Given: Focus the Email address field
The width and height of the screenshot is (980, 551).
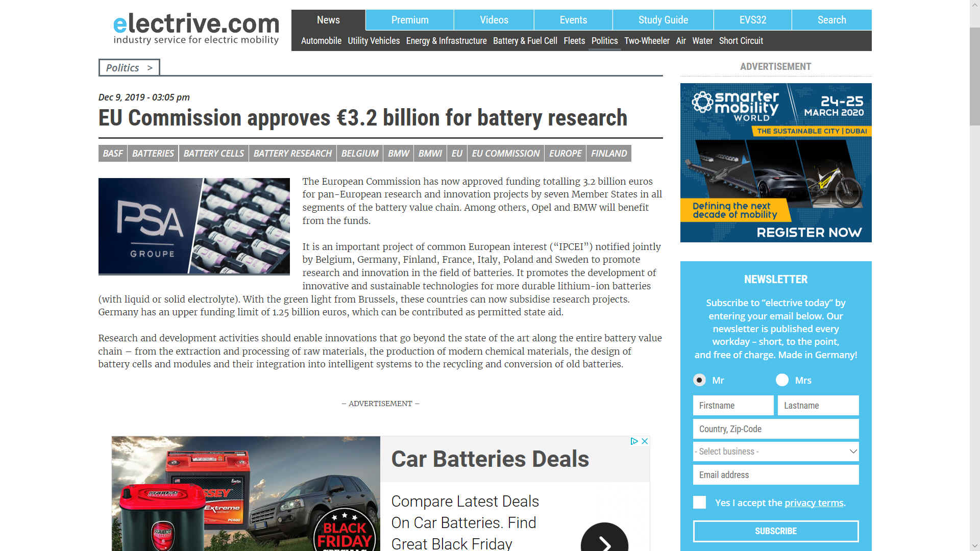Looking at the screenshot, I should click(776, 475).
